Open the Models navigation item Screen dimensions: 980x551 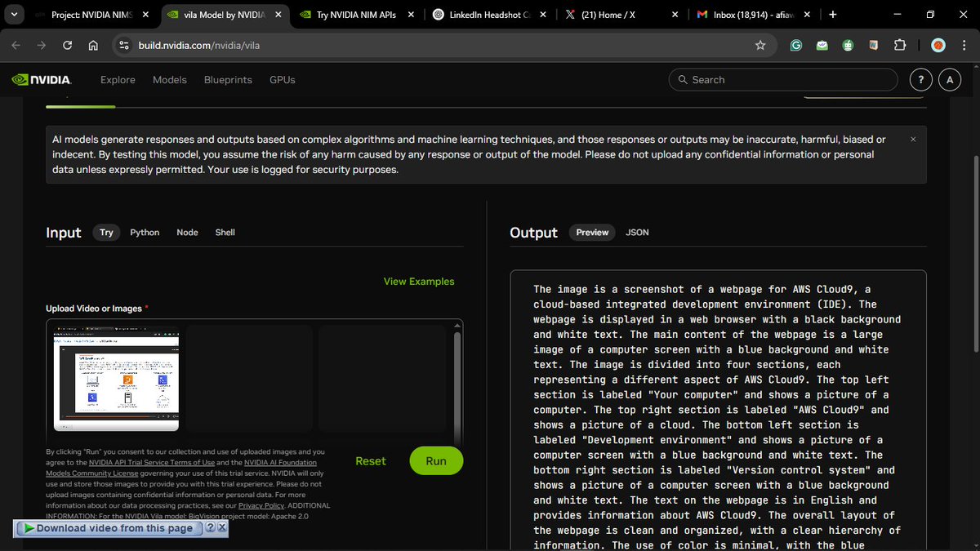tap(170, 80)
